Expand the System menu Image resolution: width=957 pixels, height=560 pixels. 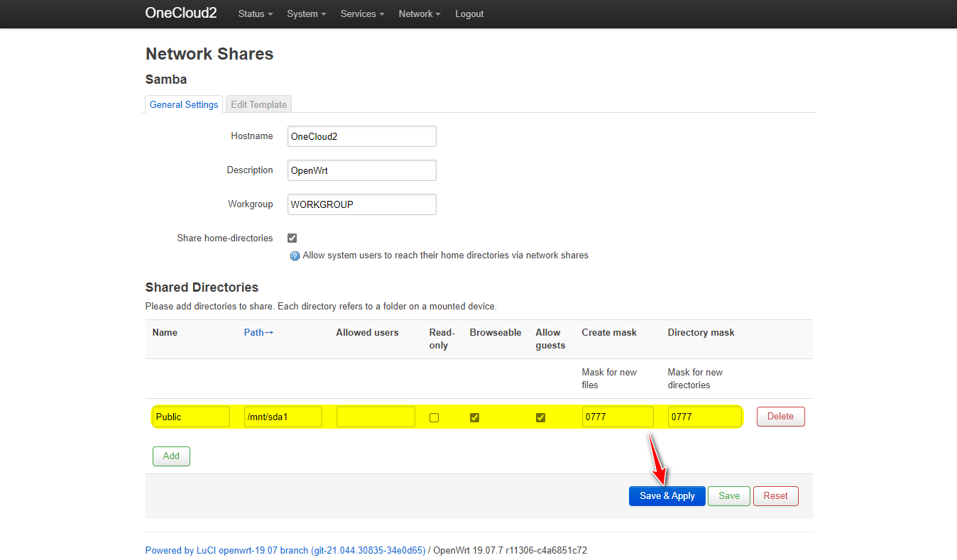click(307, 14)
